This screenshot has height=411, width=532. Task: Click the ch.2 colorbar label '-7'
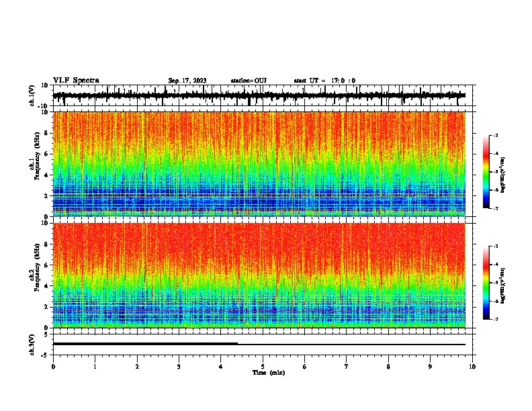496,320
